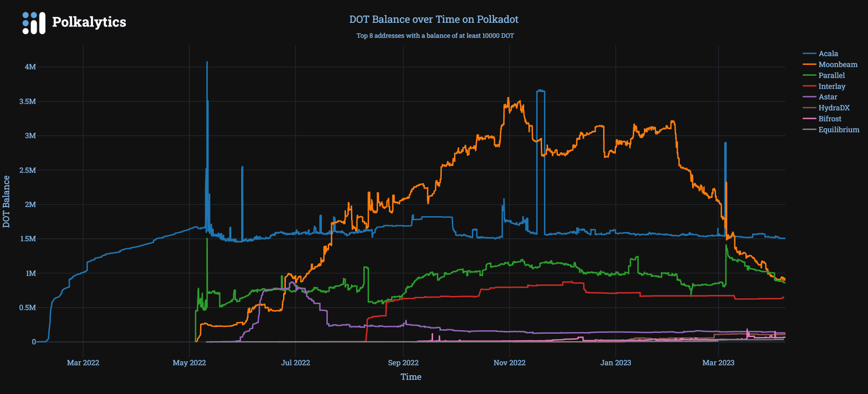
Task: Toggle Acala series in legend
Action: click(x=828, y=54)
